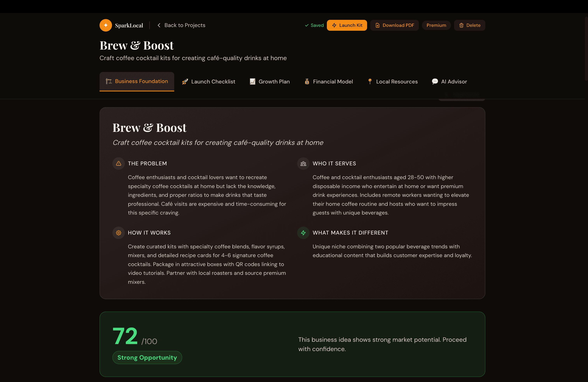Click the warning triangle beside THE PROBLEM

[118, 163]
